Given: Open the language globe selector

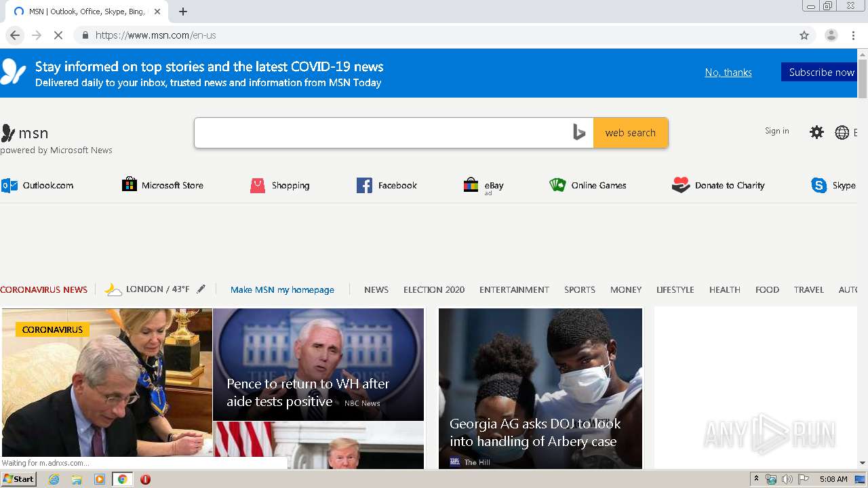Looking at the screenshot, I should (x=842, y=132).
